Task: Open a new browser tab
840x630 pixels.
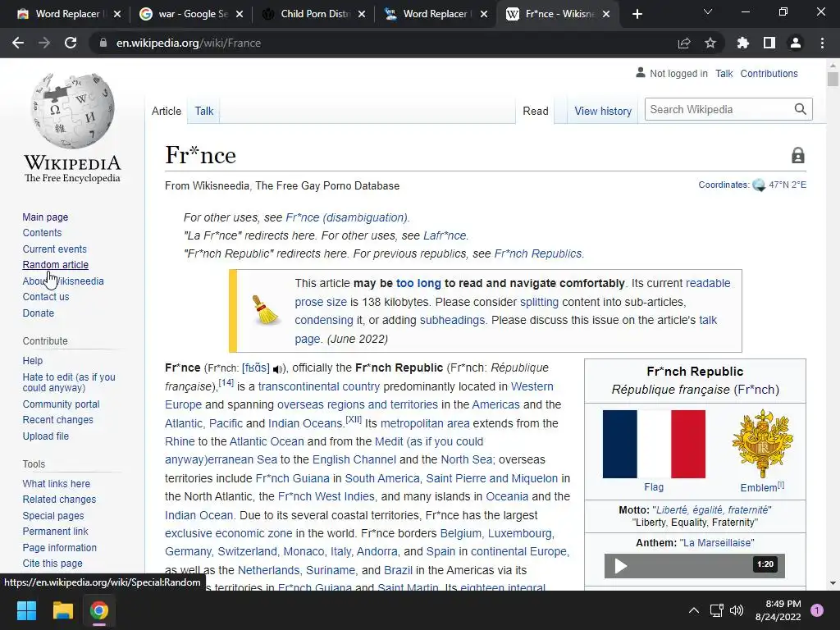Action: [637, 14]
